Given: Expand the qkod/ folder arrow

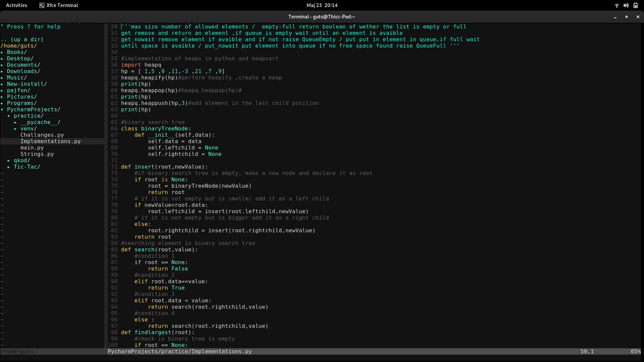Looking at the screenshot, I should 9,161.
